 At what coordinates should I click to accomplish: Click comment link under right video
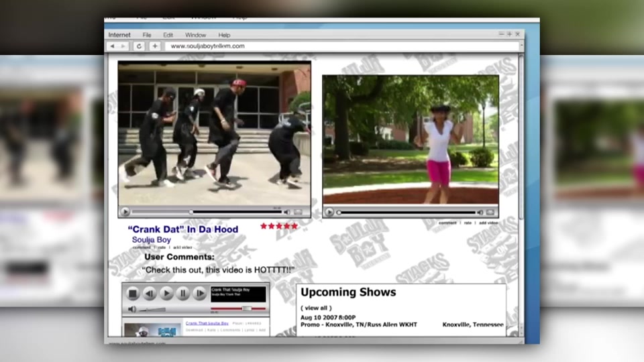tap(447, 223)
